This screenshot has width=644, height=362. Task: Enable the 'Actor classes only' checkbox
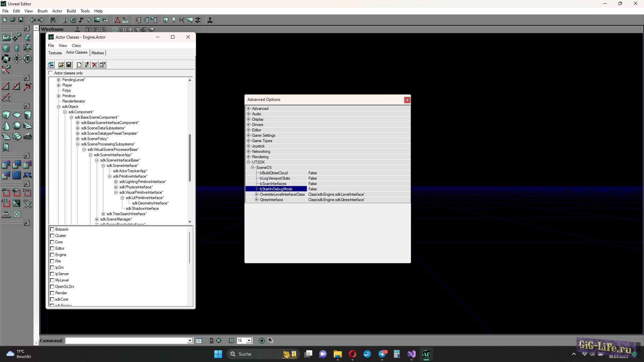[x=50, y=73]
